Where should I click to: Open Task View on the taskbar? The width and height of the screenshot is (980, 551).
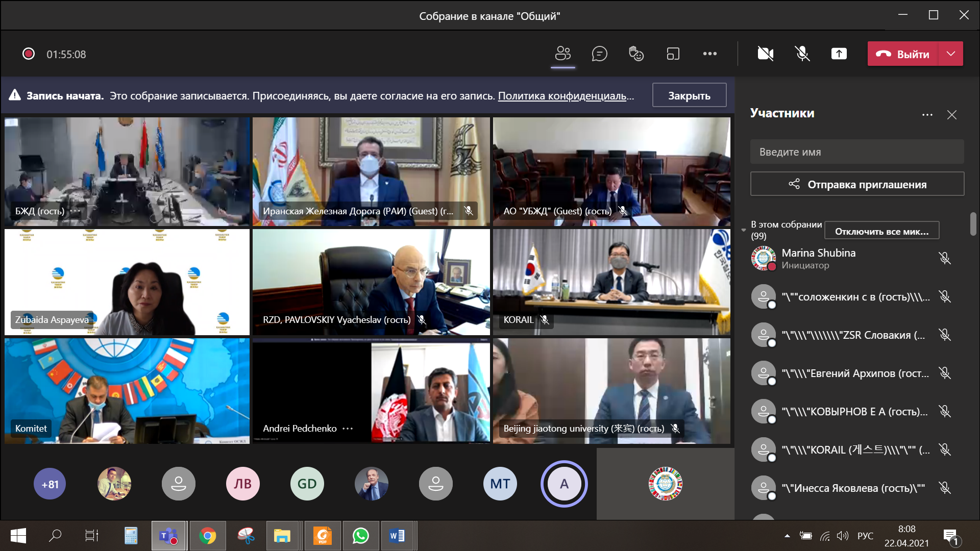pyautogui.click(x=92, y=536)
